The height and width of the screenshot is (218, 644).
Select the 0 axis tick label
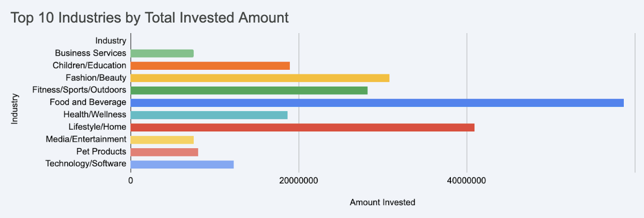(x=130, y=181)
